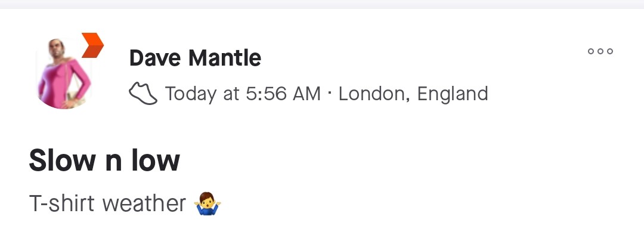The height and width of the screenshot is (241, 644).
Task: Open the Dave Mantle athlete name link
Action: click(195, 58)
